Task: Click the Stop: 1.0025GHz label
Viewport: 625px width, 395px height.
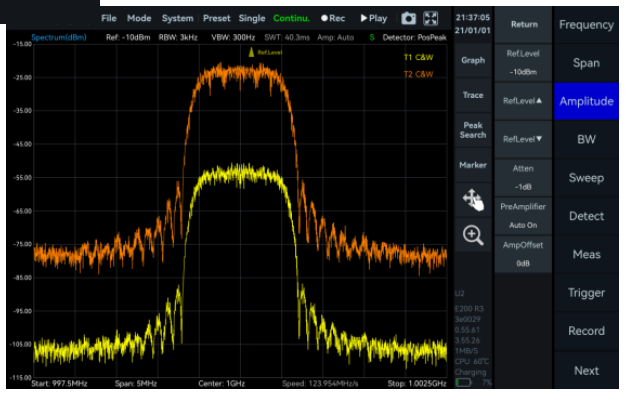Action: (417, 383)
